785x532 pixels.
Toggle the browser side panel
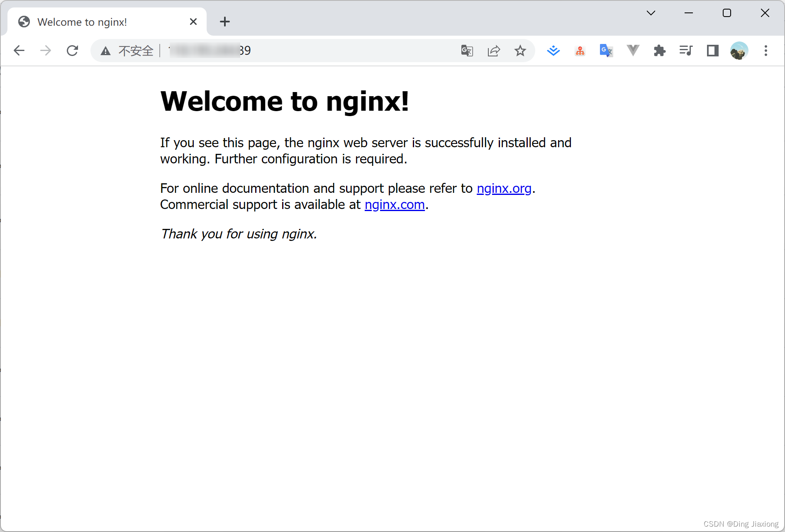click(713, 51)
